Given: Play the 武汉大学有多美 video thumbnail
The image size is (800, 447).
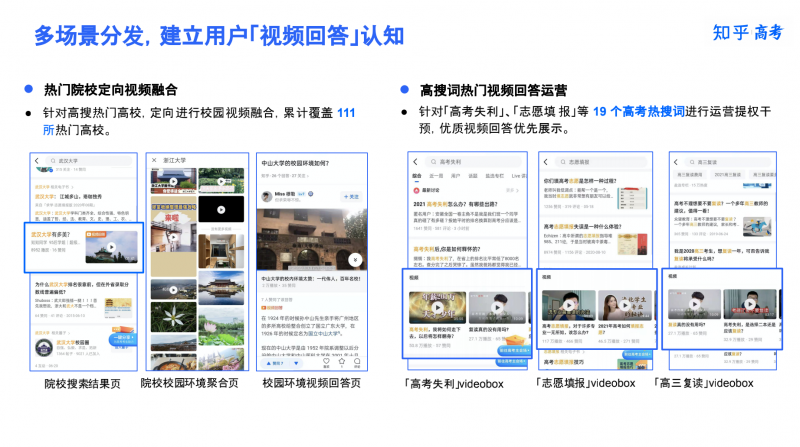Looking at the screenshot, I should pos(111,247).
